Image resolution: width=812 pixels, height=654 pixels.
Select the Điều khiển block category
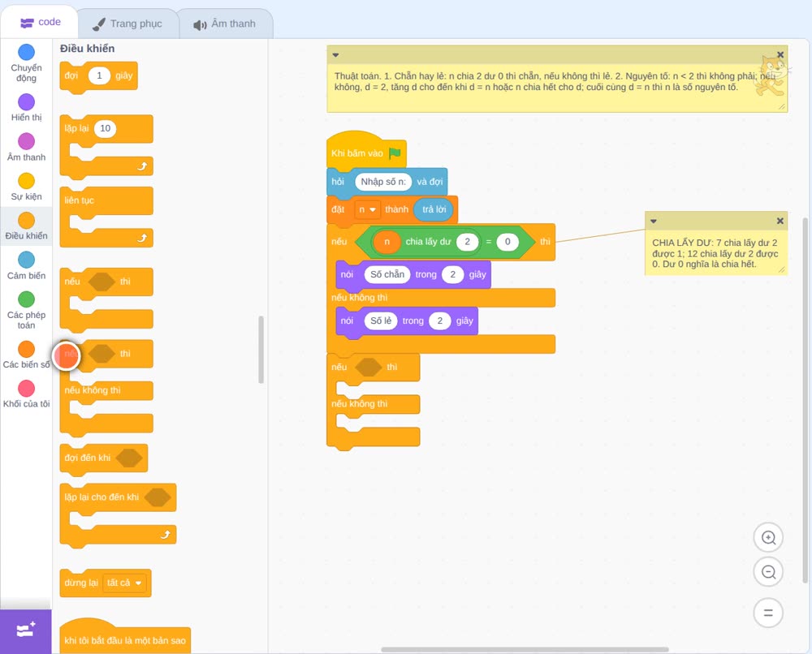(26, 226)
